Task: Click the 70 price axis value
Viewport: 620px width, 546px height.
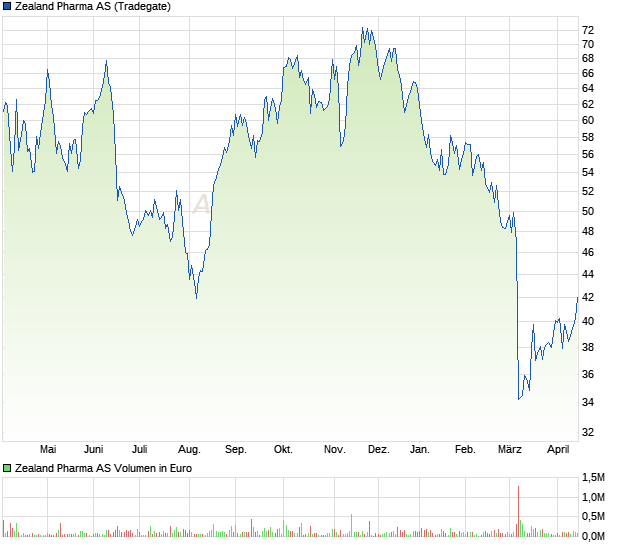Action: point(588,44)
